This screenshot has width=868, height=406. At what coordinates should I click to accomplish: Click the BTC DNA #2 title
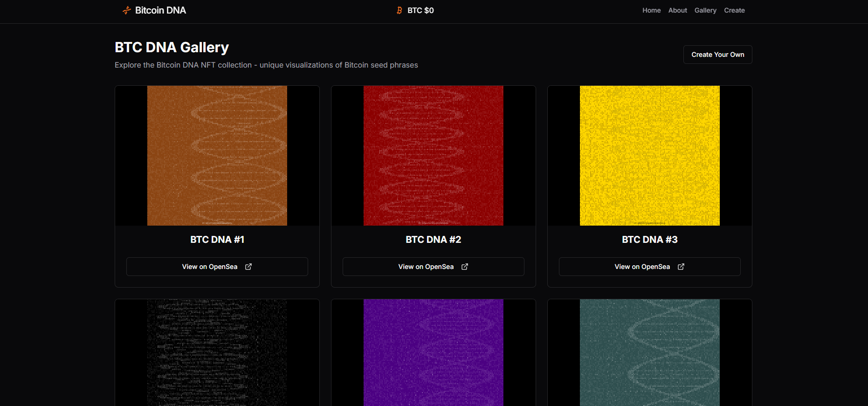(434, 240)
